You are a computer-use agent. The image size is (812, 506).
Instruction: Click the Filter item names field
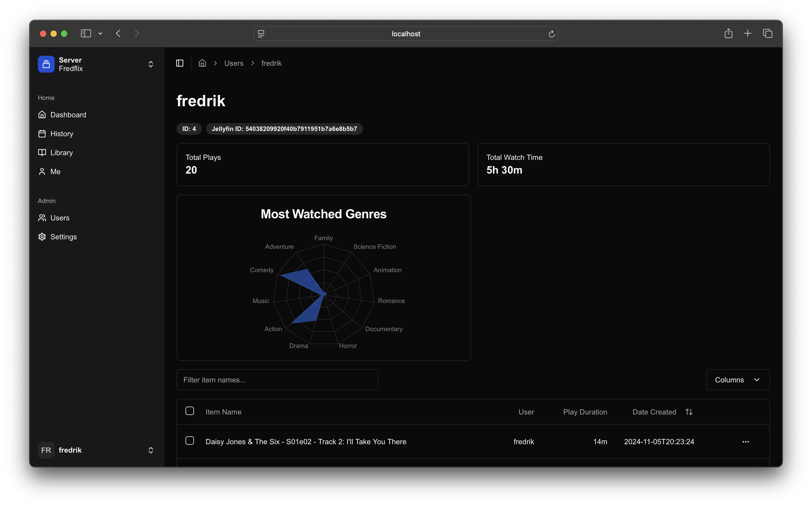pyautogui.click(x=277, y=380)
